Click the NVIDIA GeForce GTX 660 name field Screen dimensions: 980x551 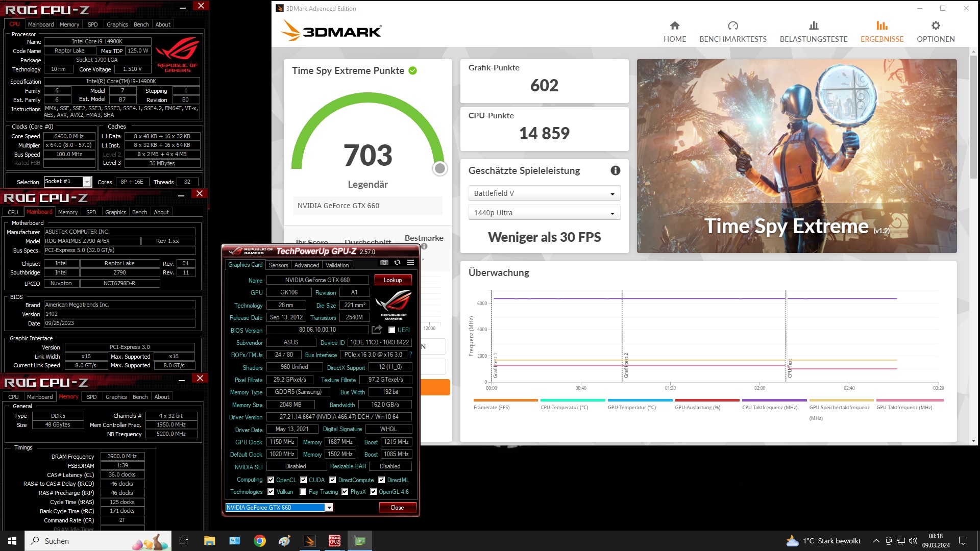click(317, 280)
